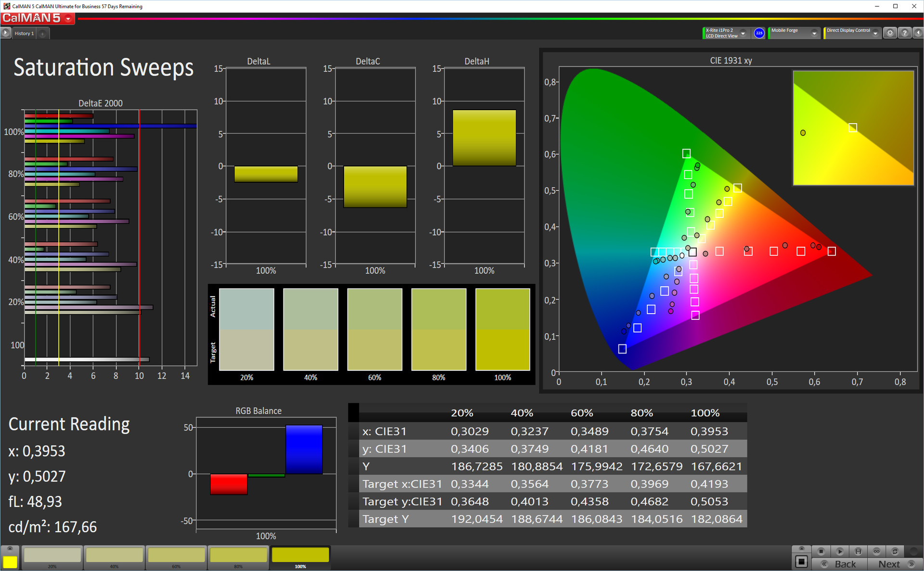Switch to the History 1 tab
The image size is (924, 571).
click(24, 33)
